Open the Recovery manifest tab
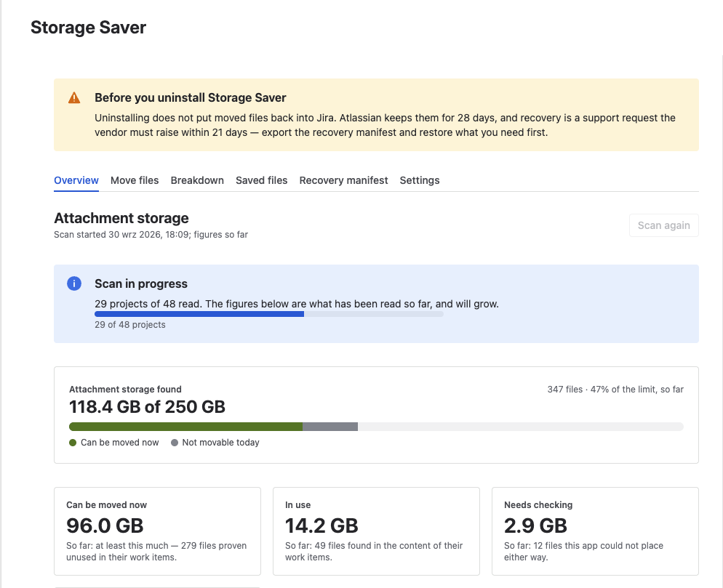 click(x=343, y=180)
